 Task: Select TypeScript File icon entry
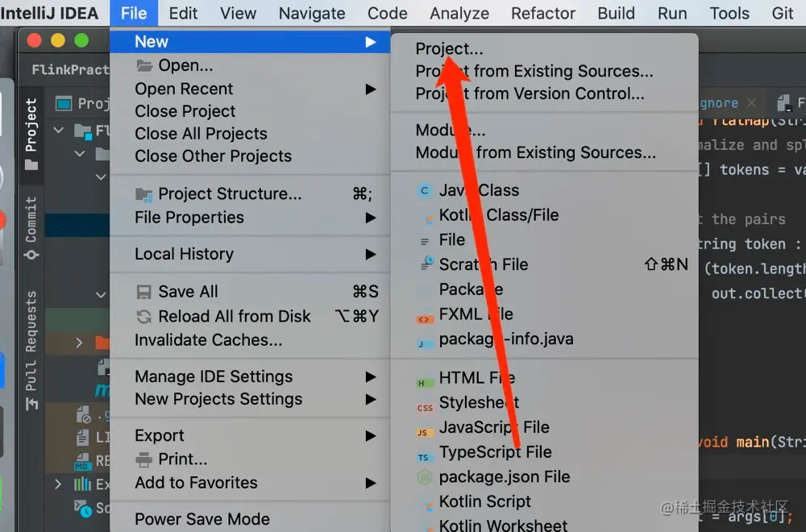(x=424, y=456)
